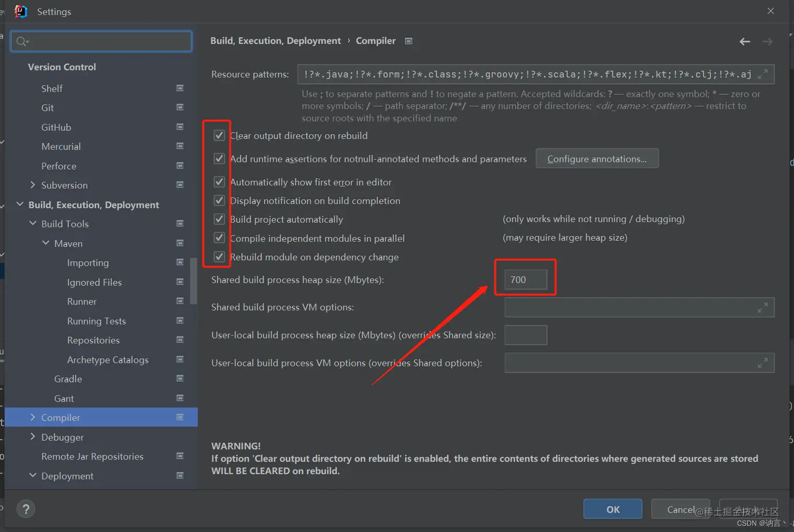
Task: Click the project-level settings icon beside Gradle
Action: click(180, 379)
